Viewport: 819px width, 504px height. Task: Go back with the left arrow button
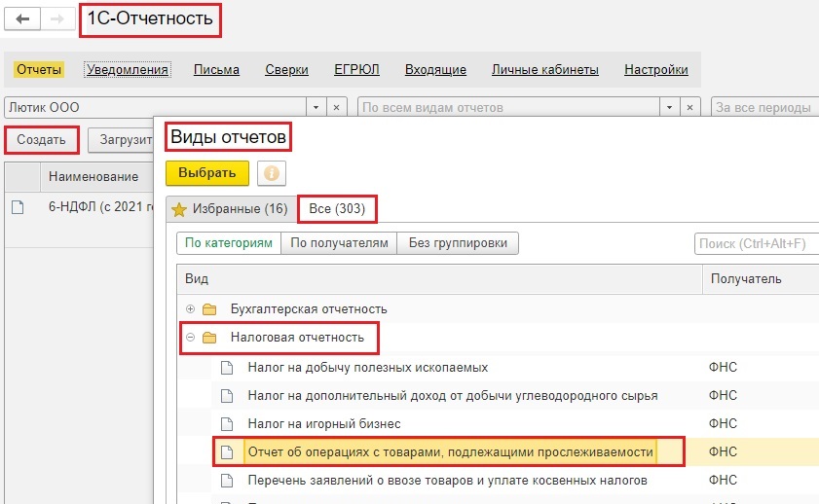22,19
